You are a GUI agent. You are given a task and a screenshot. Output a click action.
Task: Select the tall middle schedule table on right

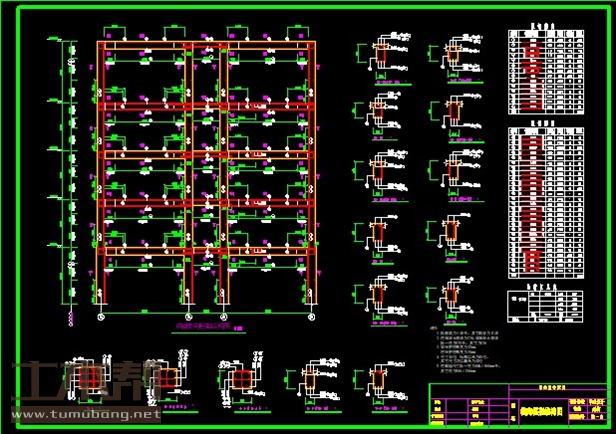coord(546,201)
